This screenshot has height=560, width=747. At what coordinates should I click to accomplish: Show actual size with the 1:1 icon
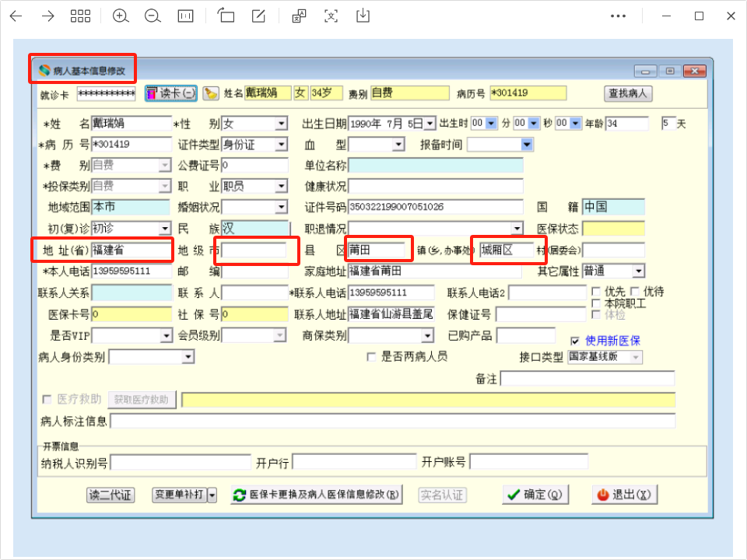[x=185, y=16]
